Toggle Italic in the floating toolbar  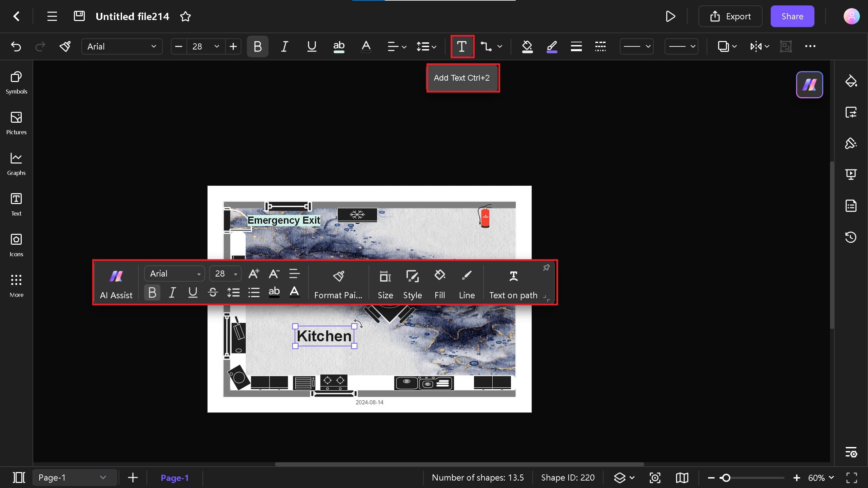click(172, 292)
